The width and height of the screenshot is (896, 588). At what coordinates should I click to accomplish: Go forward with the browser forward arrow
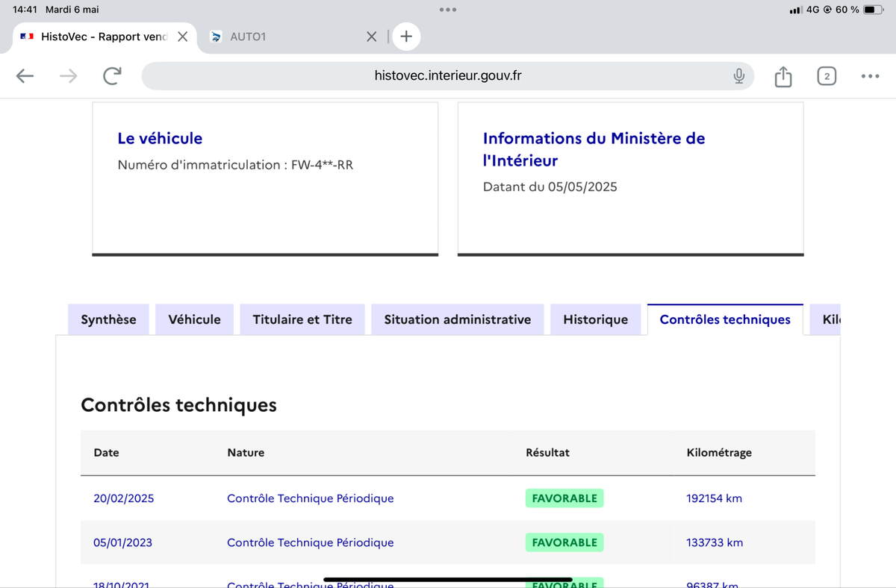click(69, 75)
